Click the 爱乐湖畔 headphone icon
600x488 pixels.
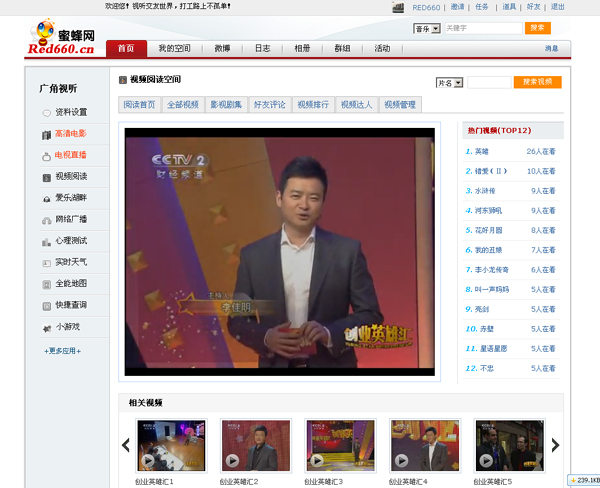(46, 199)
